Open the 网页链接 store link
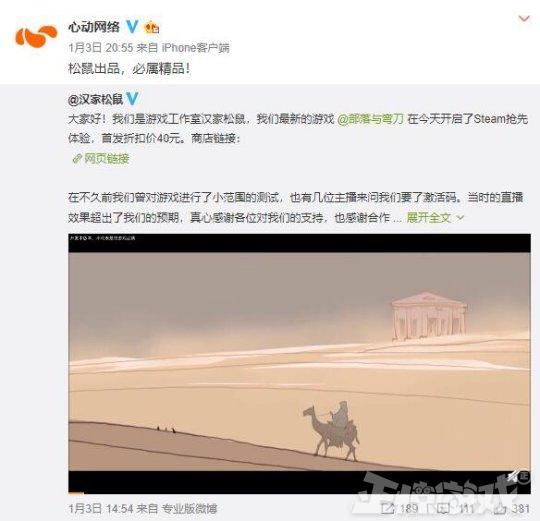Image resolution: width=540 pixels, height=521 pixels. pyautogui.click(x=107, y=159)
